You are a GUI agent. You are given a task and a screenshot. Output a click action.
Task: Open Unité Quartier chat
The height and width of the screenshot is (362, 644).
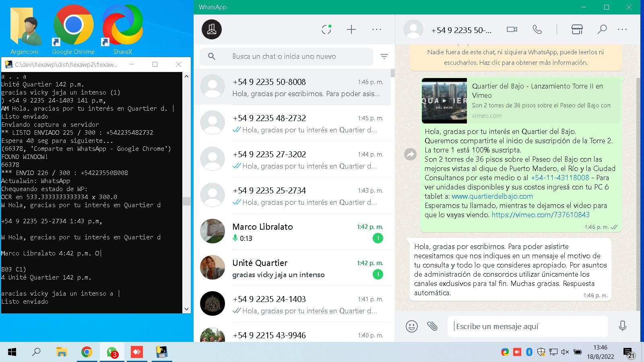pos(292,268)
